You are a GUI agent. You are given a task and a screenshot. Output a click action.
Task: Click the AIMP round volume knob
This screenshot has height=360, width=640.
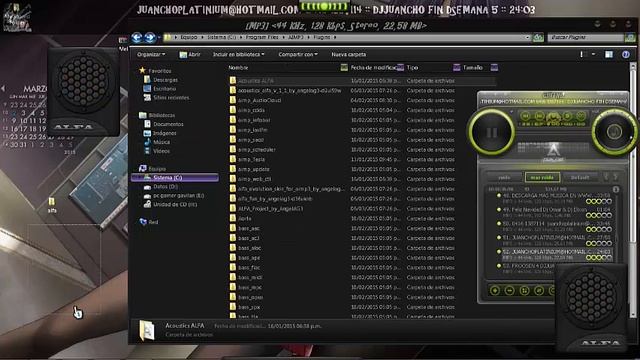pyautogui.click(x=613, y=132)
